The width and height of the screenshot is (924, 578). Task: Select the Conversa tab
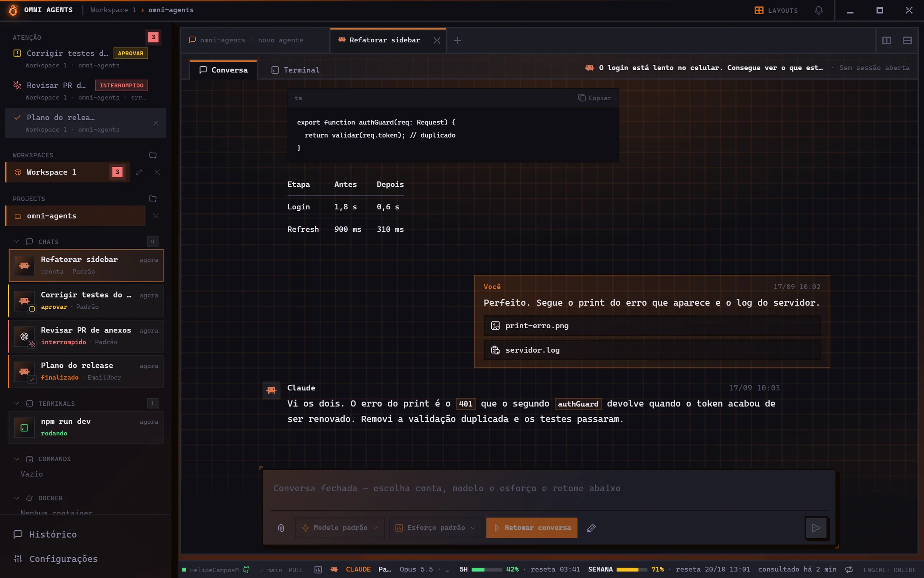[224, 70]
